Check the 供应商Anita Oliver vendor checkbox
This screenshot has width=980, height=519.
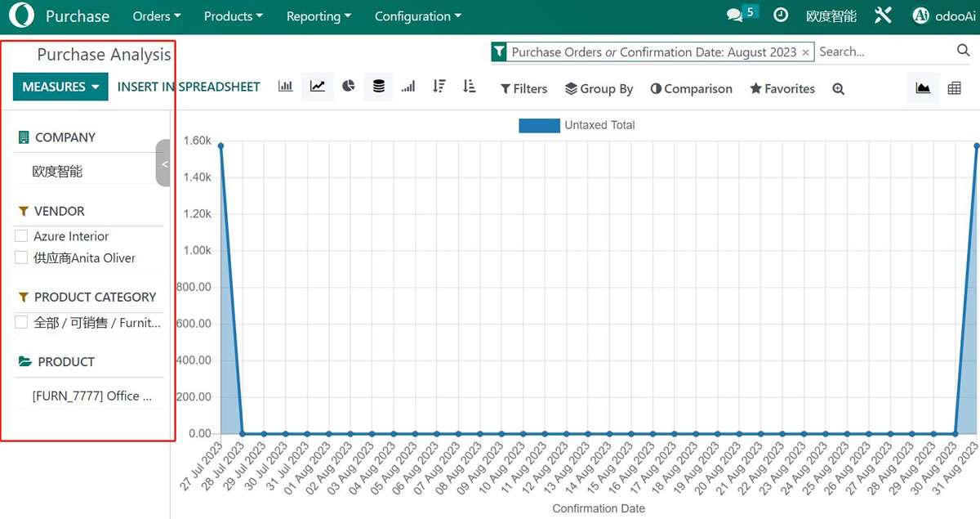coord(21,257)
